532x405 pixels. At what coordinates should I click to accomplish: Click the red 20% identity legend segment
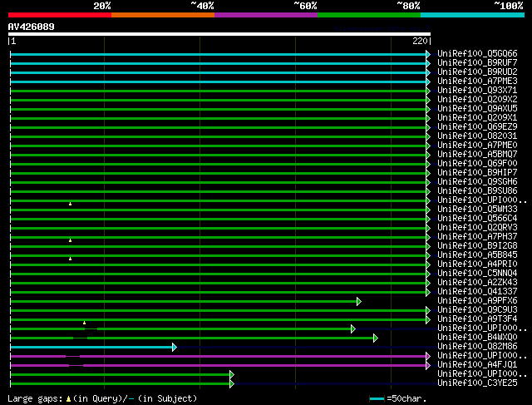click(59, 14)
